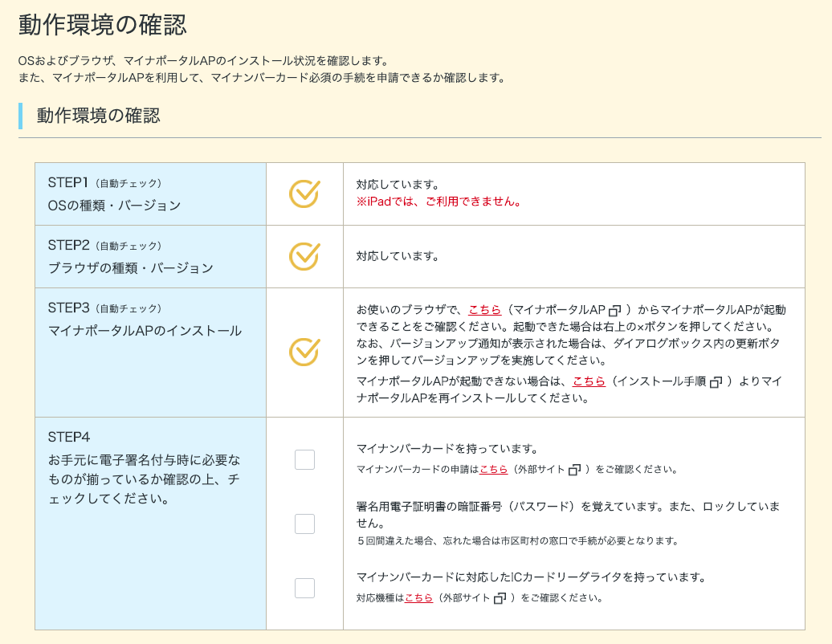Check マイナンバーカードを持っています checkbox
The width and height of the screenshot is (832, 644).
[x=304, y=459]
